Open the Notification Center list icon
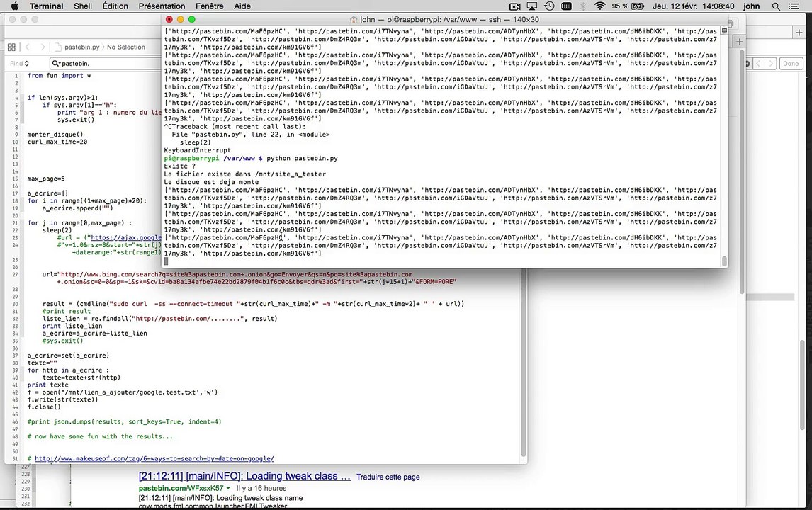Screen dimensions: 812x510 click(793, 6)
